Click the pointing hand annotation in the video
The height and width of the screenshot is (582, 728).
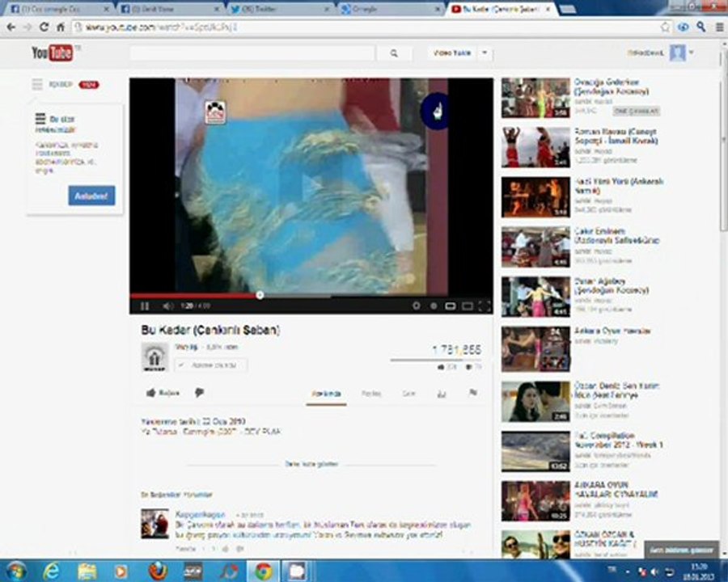pos(434,112)
